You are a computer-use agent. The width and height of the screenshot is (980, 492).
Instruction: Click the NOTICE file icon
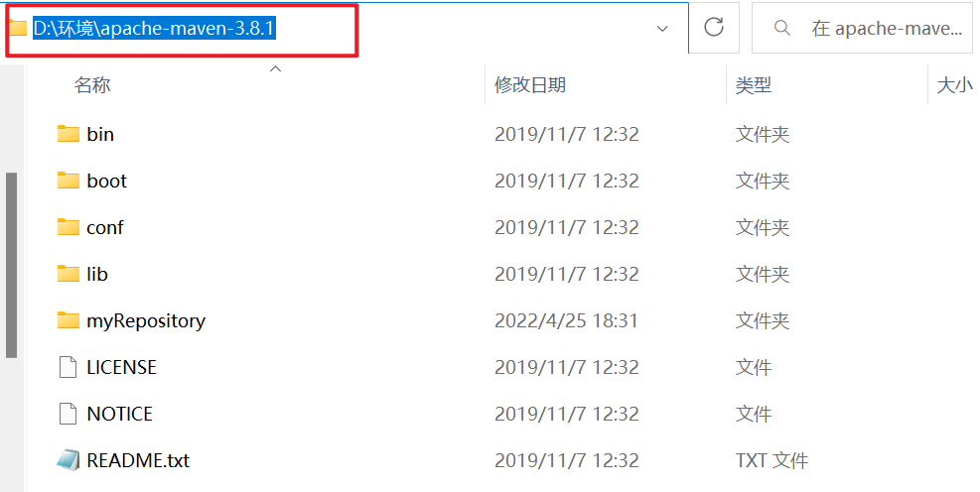(x=68, y=414)
